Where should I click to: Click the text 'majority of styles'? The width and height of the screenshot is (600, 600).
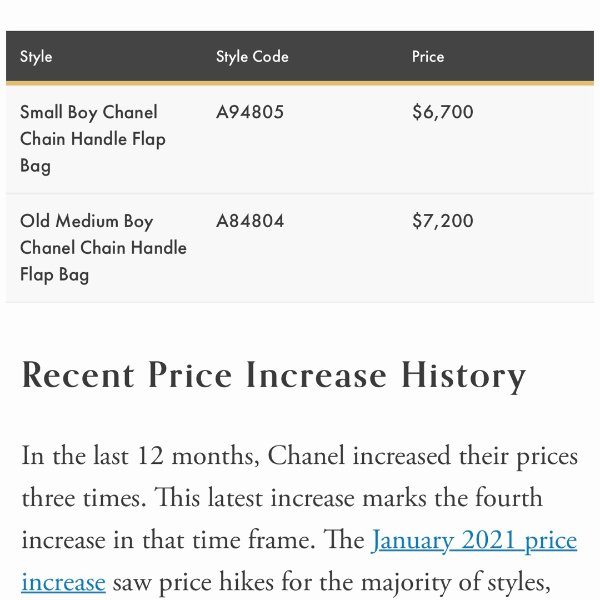[x=455, y=583]
